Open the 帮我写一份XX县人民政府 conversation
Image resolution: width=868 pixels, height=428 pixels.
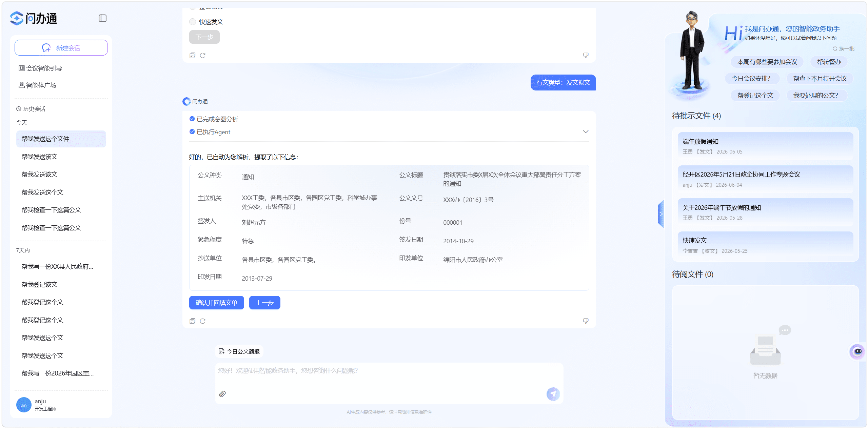pyautogui.click(x=61, y=267)
